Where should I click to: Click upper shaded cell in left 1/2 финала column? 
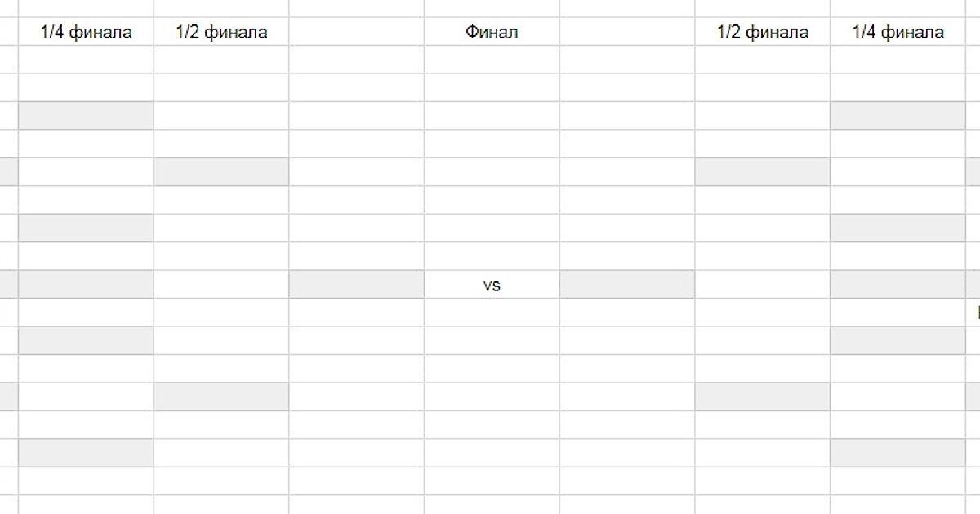coord(221,172)
